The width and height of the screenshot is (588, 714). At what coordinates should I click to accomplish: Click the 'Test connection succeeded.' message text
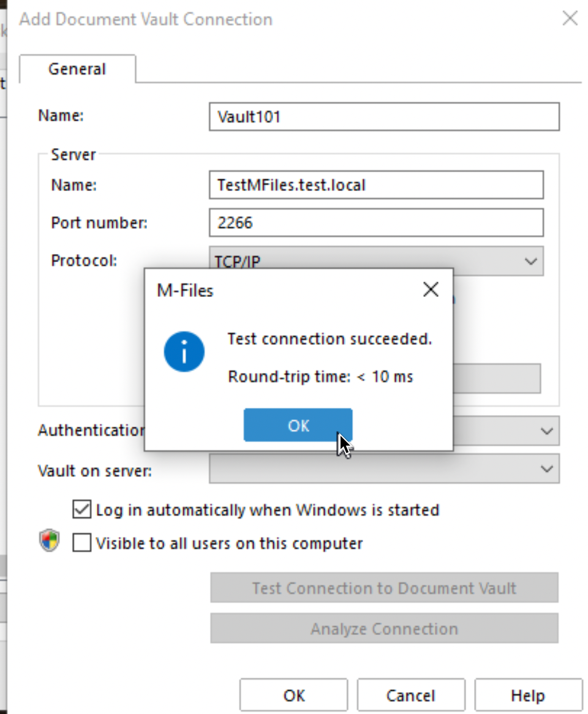click(x=330, y=339)
